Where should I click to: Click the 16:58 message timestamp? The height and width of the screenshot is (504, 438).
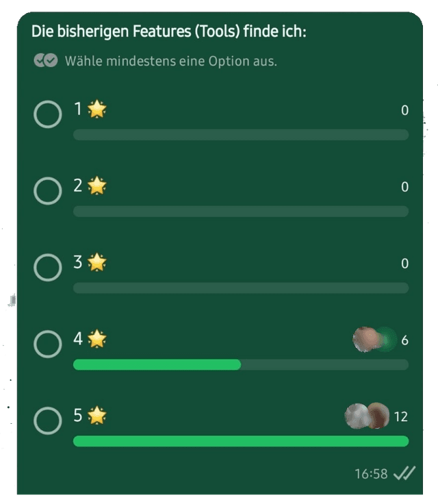pos(371,474)
